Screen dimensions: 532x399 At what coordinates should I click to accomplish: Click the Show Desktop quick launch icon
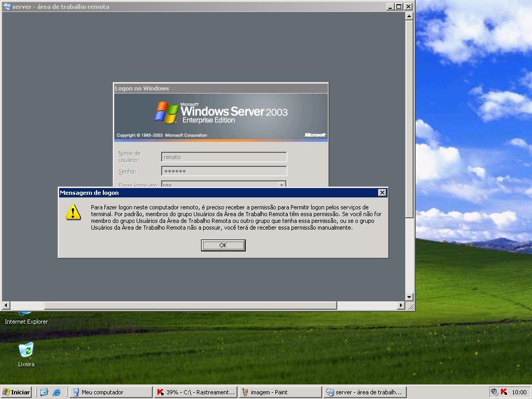tap(44, 392)
